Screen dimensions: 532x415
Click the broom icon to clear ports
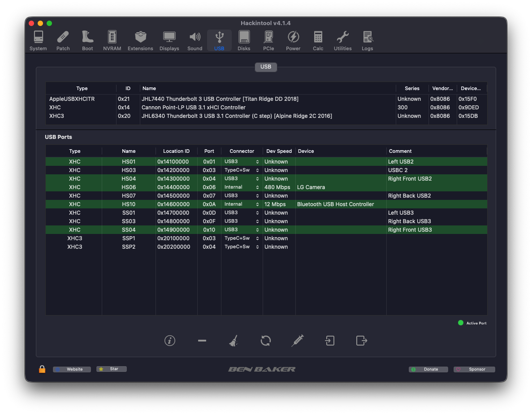tap(234, 340)
